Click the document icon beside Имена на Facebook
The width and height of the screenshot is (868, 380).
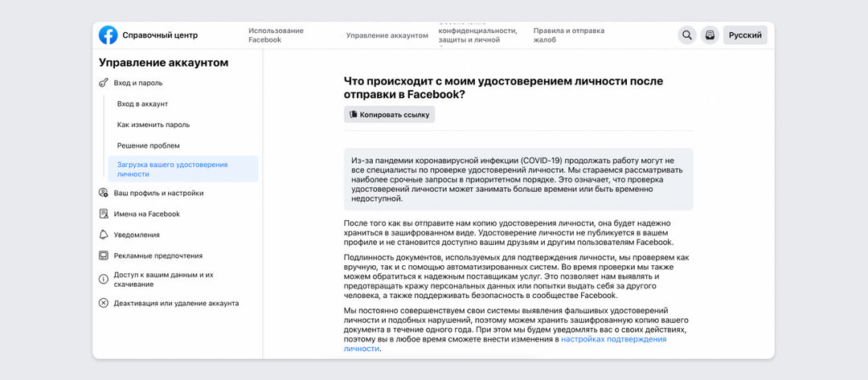point(104,214)
